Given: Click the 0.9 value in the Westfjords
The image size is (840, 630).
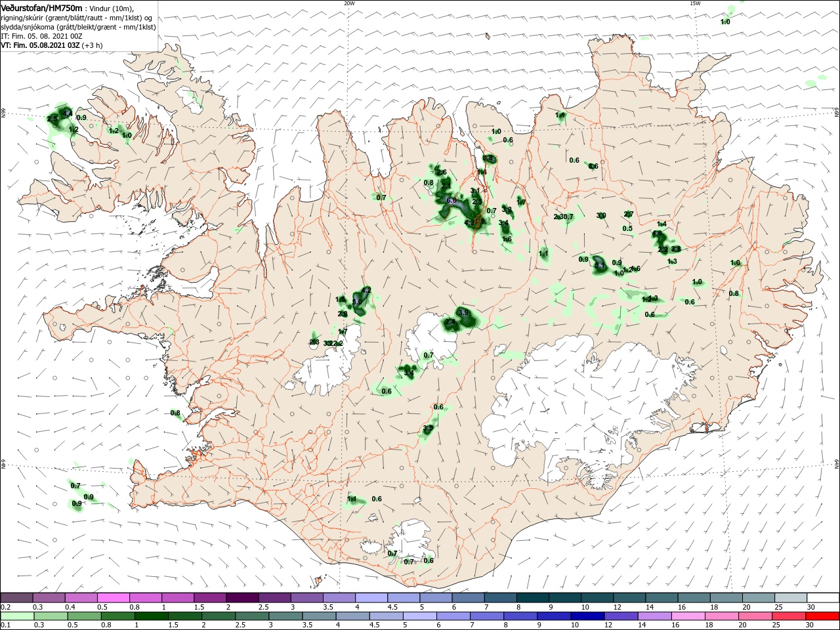Looking at the screenshot, I should point(82,118).
